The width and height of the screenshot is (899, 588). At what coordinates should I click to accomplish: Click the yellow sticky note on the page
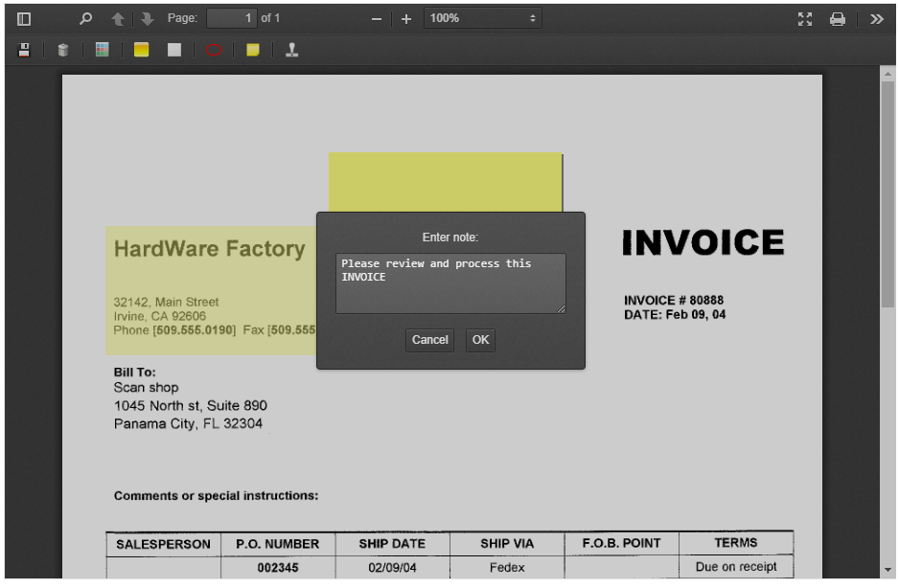coord(446,182)
